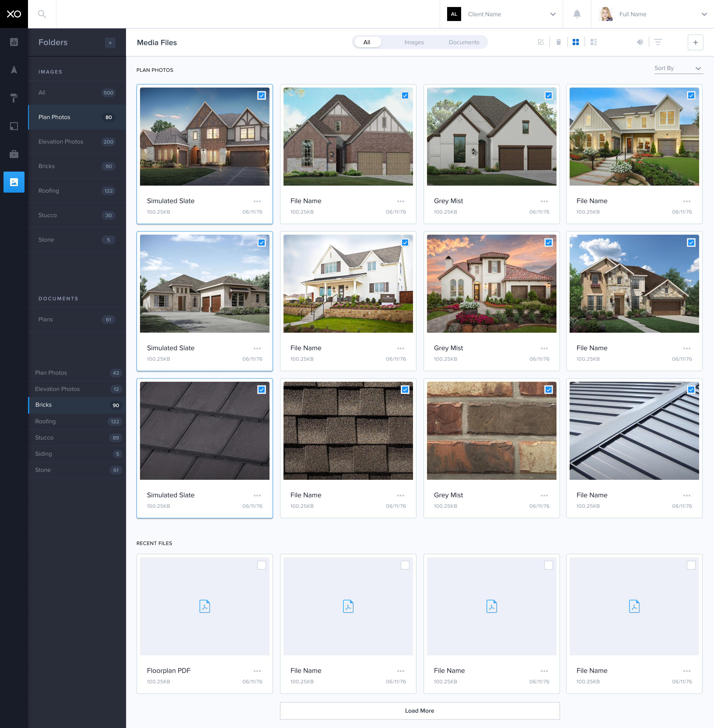Open the Sort By dropdown

(x=678, y=68)
